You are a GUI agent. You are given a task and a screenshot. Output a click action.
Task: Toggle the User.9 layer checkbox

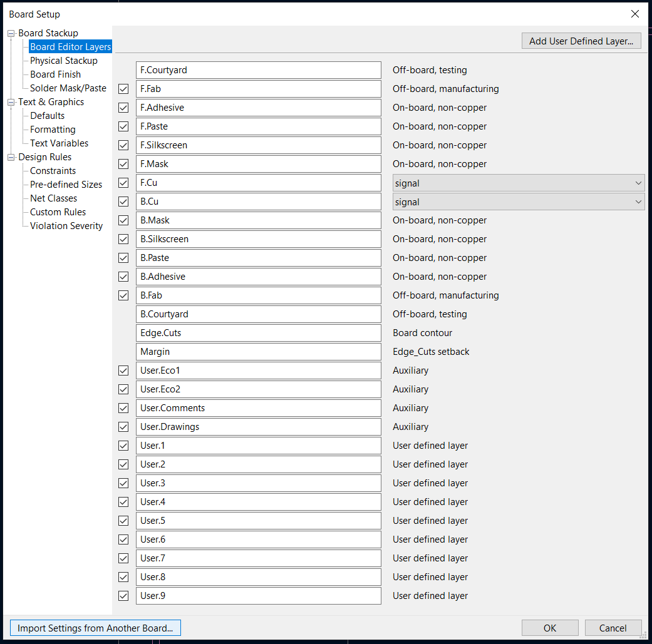coord(123,596)
